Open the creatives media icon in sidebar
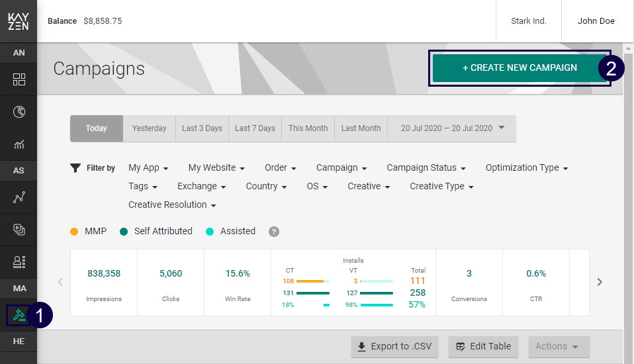Image resolution: width=634 pixels, height=364 pixels. (x=19, y=230)
